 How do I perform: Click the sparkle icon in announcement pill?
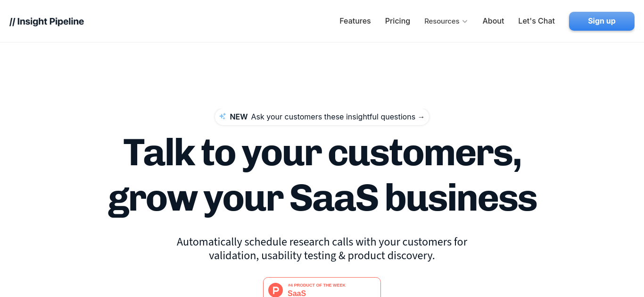(x=223, y=116)
